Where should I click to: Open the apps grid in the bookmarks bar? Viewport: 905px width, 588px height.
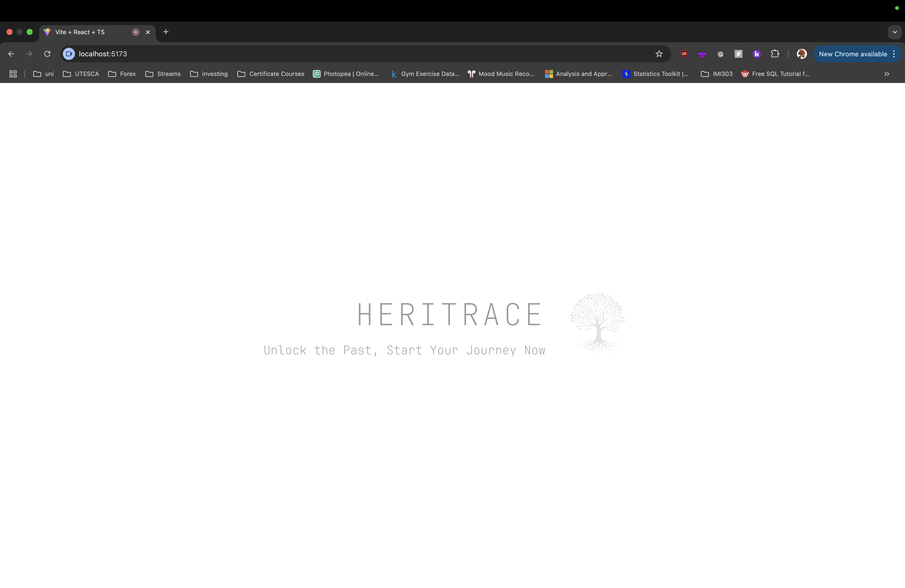coord(13,74)
